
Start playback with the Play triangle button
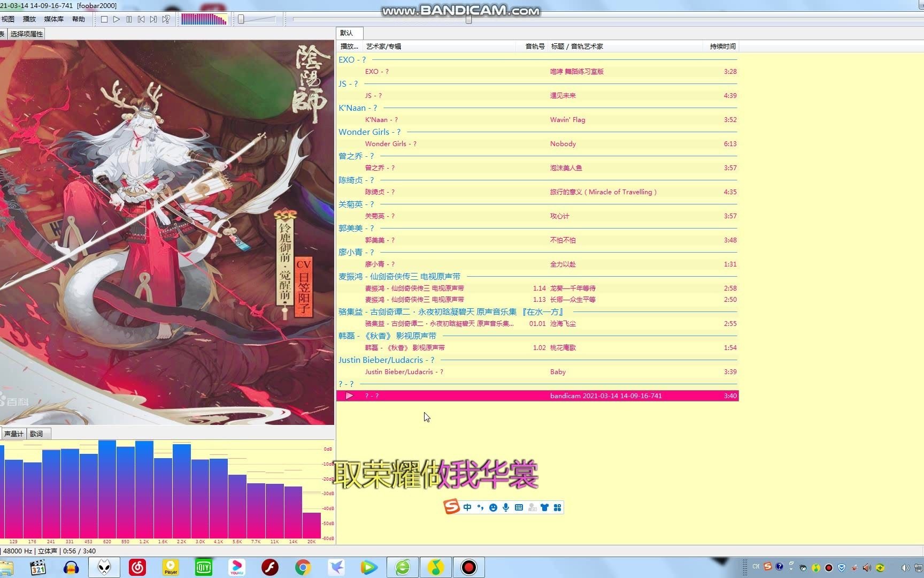tap(117, 19)
